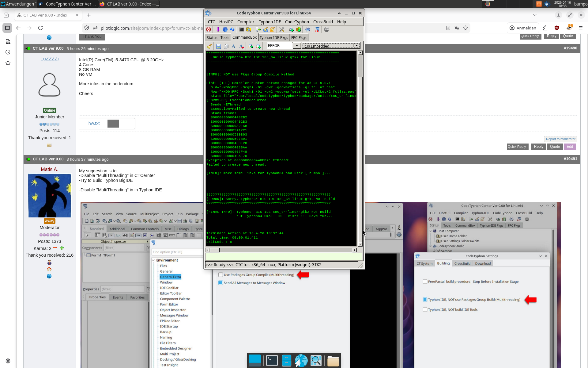Image resolution: width=588 pixels, height=368 pixels.
Task: Save CommandBox output with floppy disk icon
Action: click(x=218, y=46)
